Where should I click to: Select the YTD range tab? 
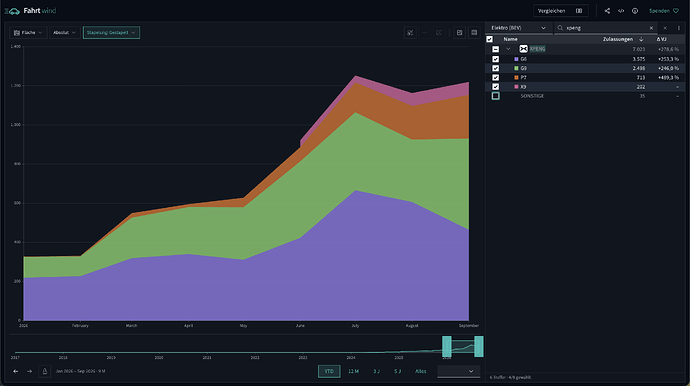pyautogui.click(x=329, y=371)
